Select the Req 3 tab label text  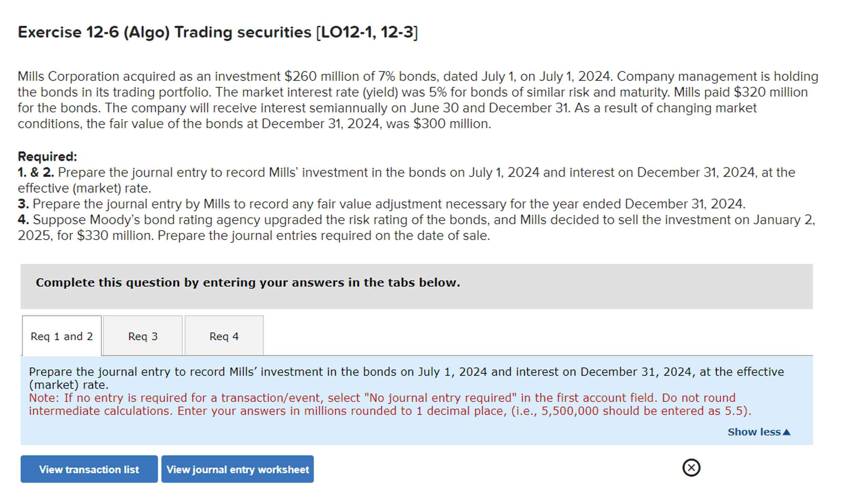pos(142,336)
